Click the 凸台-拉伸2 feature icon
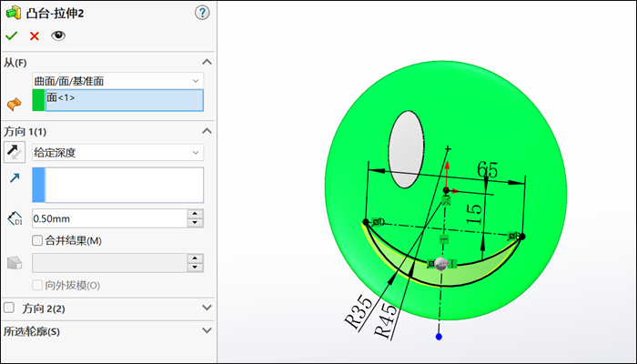This screenshot has height=364, width=637. point(14,13)
